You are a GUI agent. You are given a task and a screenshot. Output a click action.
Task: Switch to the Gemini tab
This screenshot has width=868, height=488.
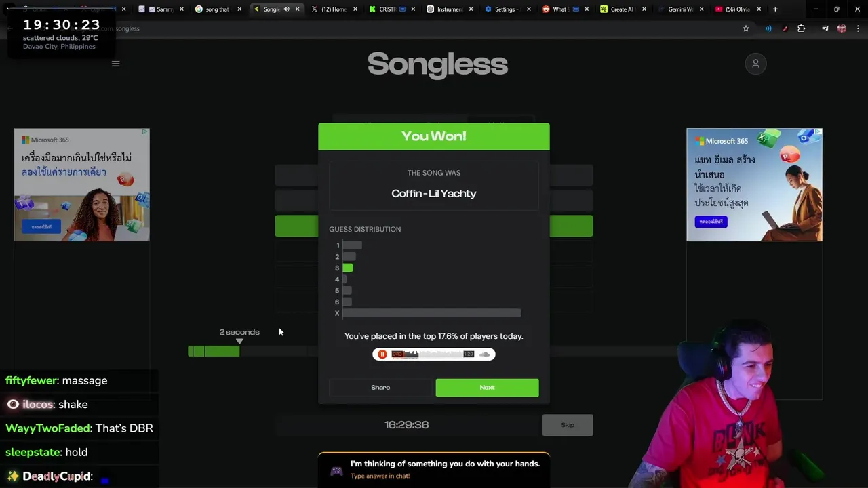680,9
